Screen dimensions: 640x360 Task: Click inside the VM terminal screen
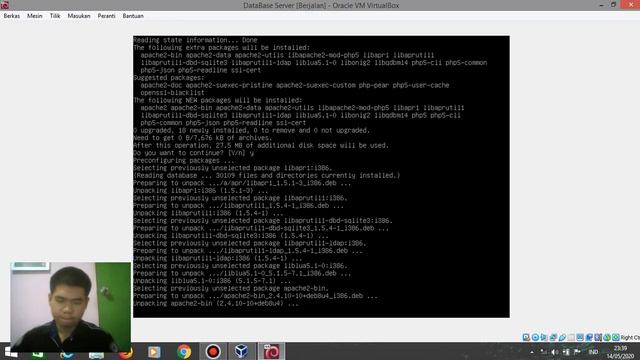pos(321,176)
